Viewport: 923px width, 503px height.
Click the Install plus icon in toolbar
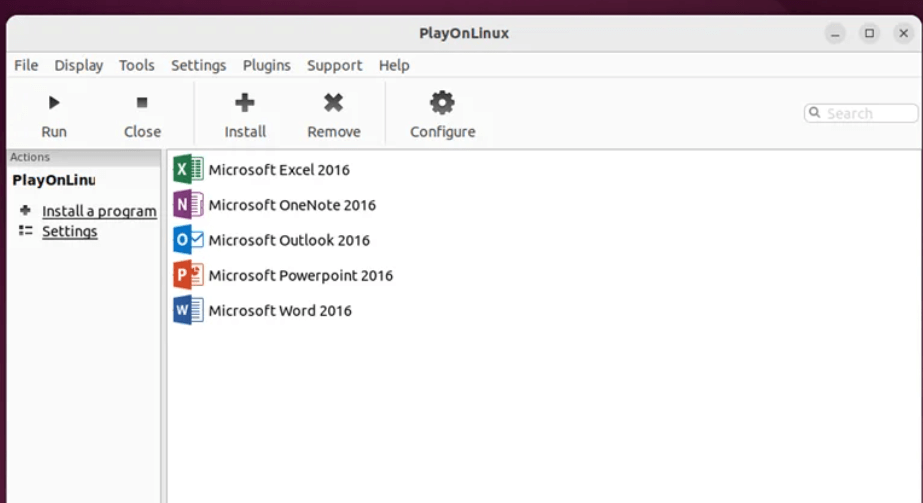pyautogui.click(x=245, y=103)
